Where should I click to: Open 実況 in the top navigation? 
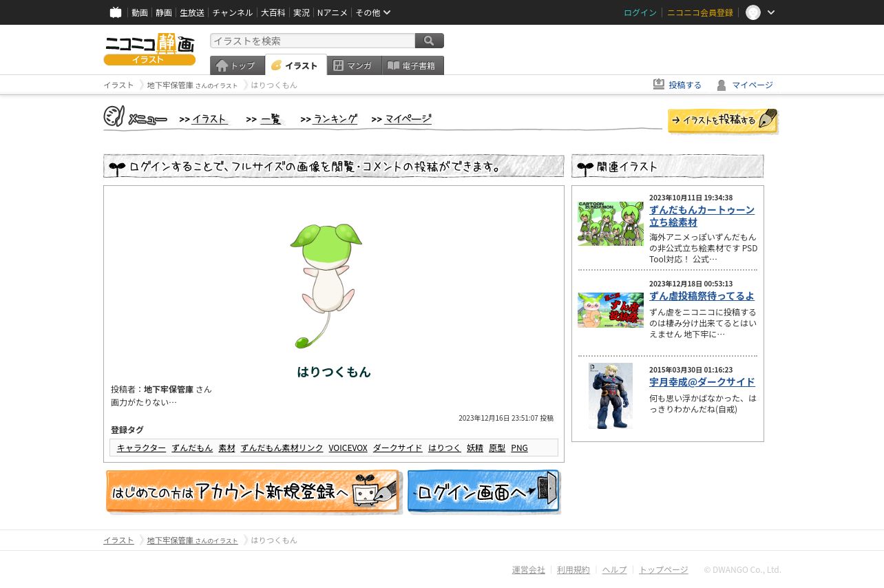(x=302, y=12)
